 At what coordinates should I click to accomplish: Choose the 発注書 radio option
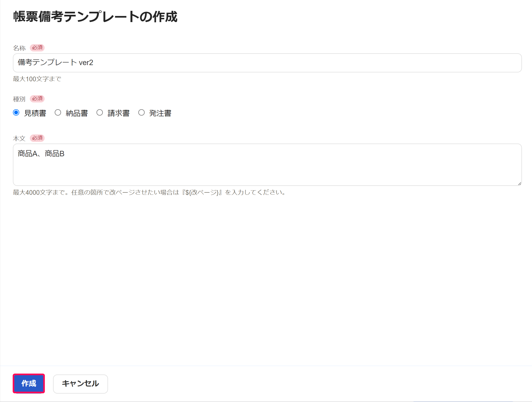[141, 112]
